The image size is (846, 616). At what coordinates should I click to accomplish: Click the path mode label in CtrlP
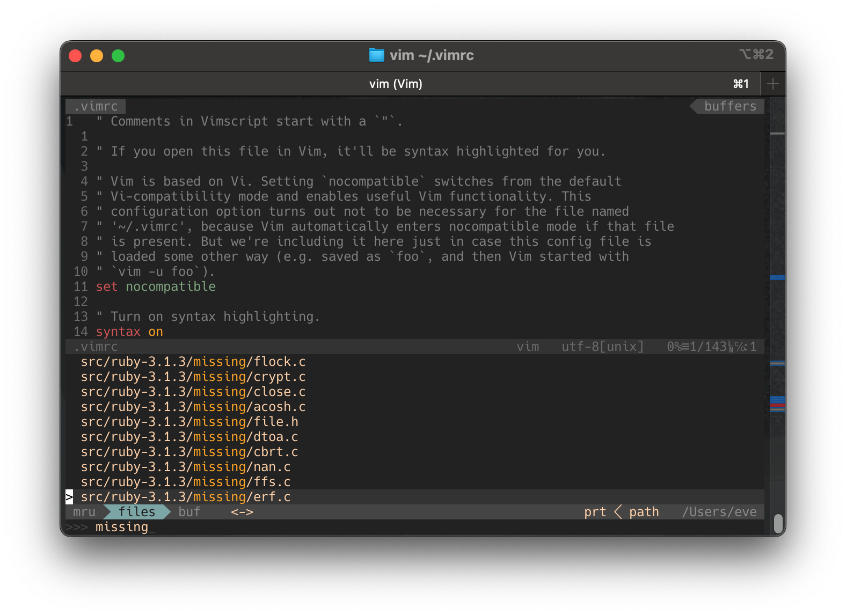click(x=644, y=512)
